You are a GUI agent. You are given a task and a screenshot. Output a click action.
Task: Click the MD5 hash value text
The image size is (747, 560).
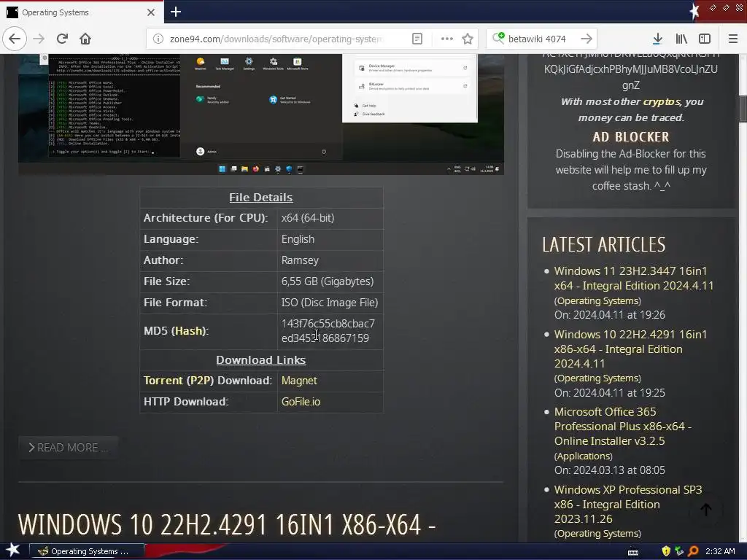point(328,331)
